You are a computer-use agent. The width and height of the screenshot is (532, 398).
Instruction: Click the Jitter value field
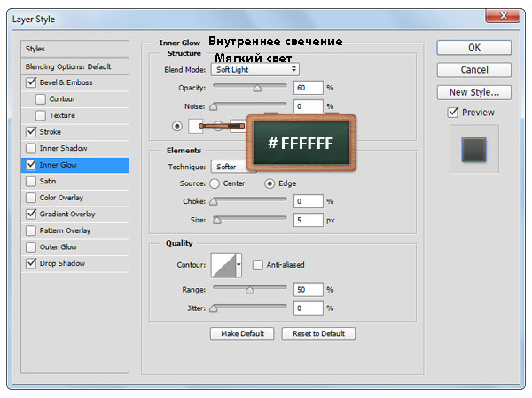tap(308, 308)
